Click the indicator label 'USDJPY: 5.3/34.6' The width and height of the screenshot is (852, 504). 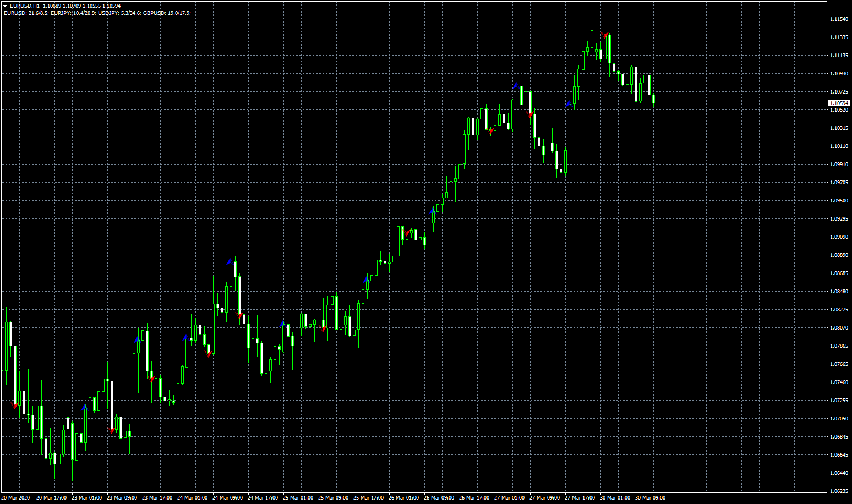click(119, 13)
